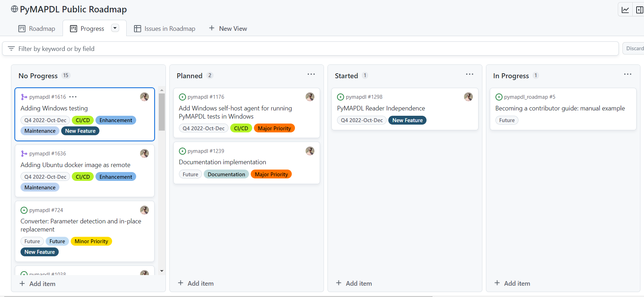Click New Feature label on pymapdl #1298
The height and width of the screenshot is (297, 644).
coord(407,120)
